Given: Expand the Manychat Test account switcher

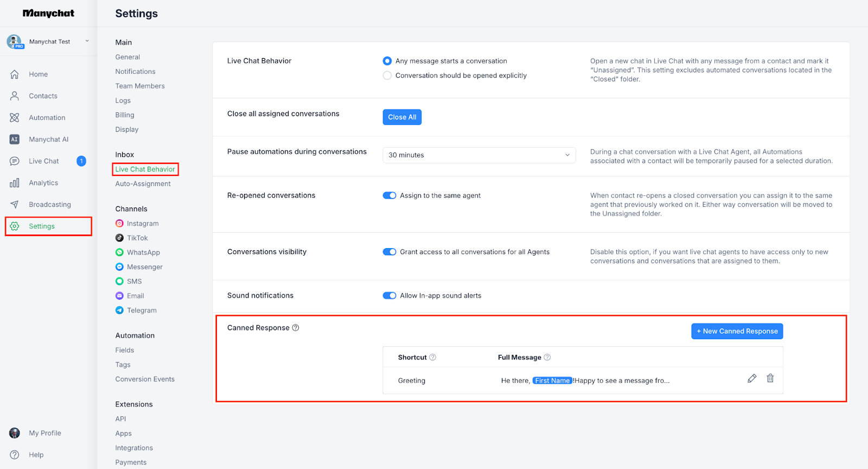Looking at the screenshot, I should coord(87,41).
